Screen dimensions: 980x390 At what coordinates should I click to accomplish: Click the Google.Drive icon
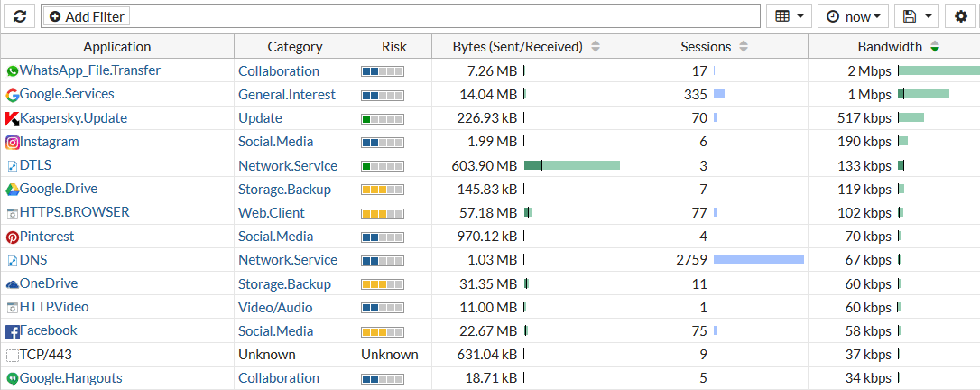[x=13, y=190]
